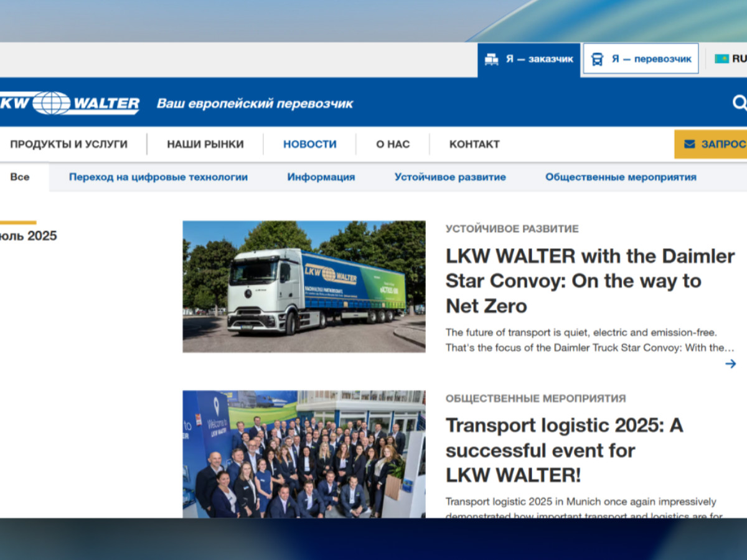Click Daimler article excerpt 'The future of transport'
This screenshot has height=560, width=747.
click(x=590, y=340)
